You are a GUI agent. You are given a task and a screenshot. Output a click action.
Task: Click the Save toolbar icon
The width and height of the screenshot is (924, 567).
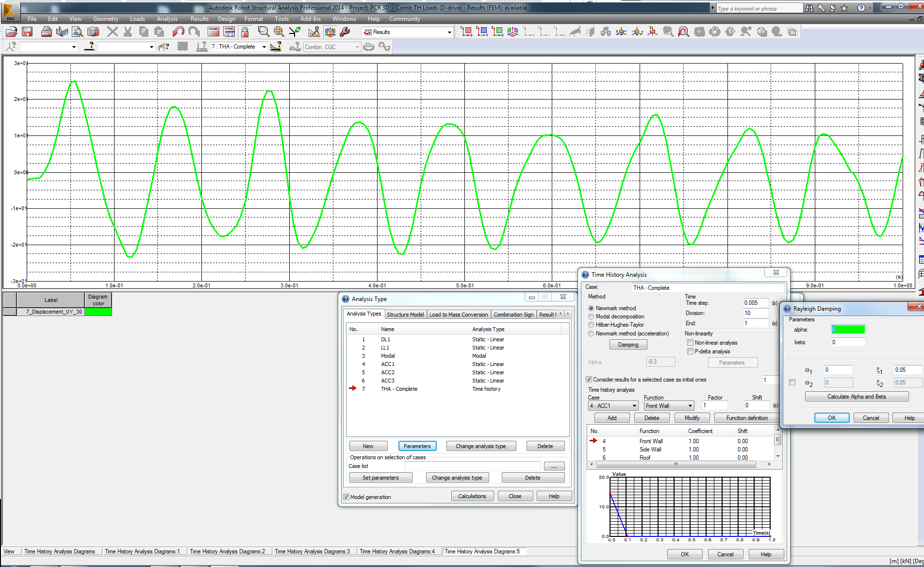coord(27,32)
